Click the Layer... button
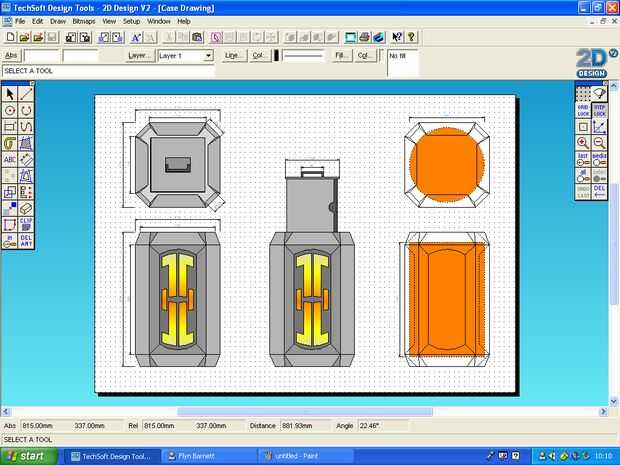The image size is (620, 465). pos(140,56)
